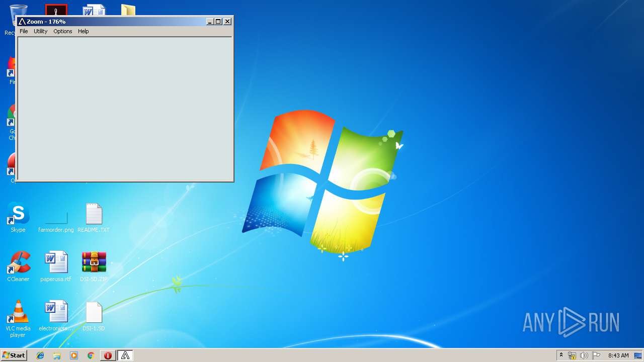Select the Skype desktop shortcut

18,218
